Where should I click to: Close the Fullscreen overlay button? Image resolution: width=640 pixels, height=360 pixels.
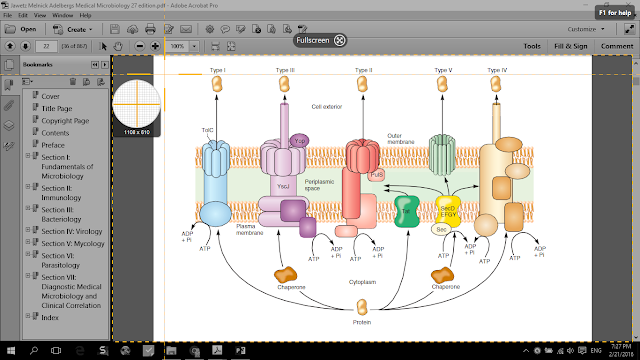coord(340,40)
